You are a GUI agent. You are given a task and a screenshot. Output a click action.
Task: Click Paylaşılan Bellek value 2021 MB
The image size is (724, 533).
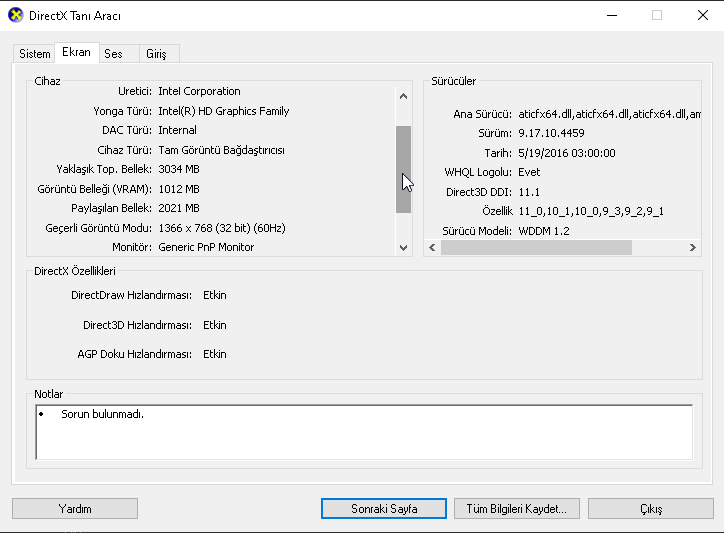[x=179, y=208]
